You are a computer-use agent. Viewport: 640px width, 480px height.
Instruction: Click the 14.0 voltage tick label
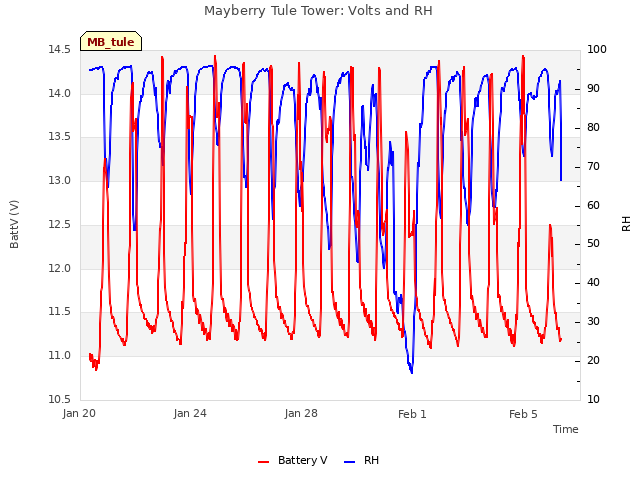[60, 93]
